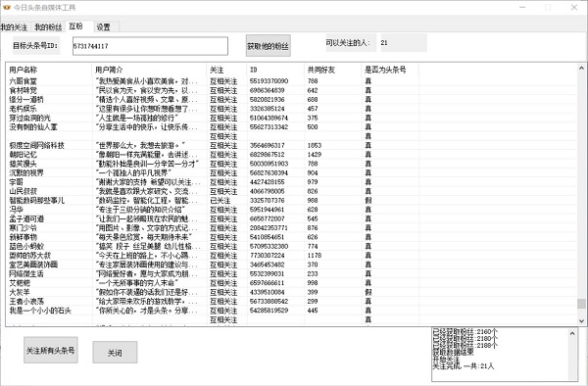Viewport: 588px width, 386px height.
Task: Click the intro "一个孤独人的平凡视界"
Action: (x=133, y=172)
